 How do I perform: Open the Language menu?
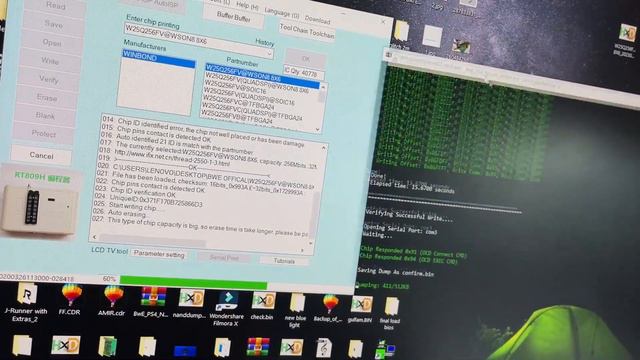(282, 12)
